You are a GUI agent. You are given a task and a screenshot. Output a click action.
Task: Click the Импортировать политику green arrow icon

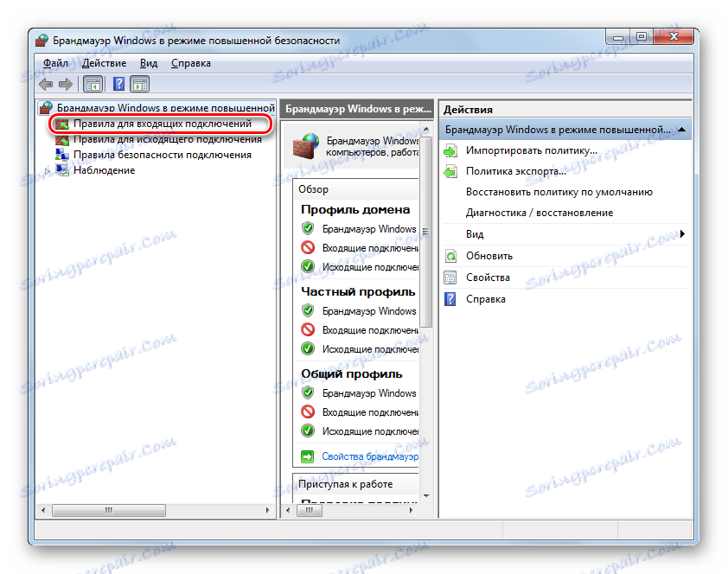coord(450,150)
